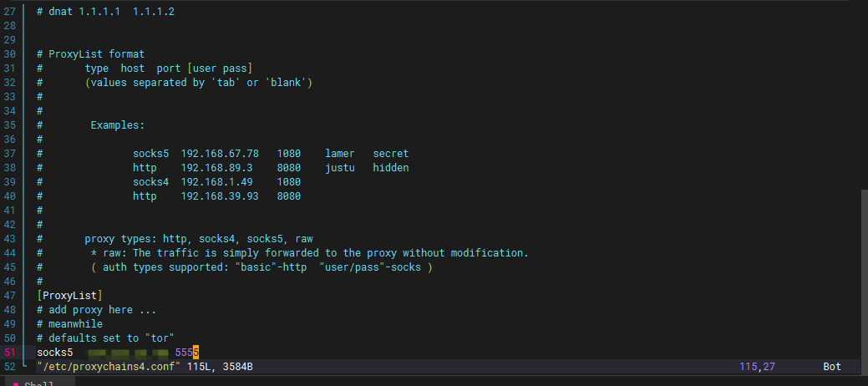Viewport: 868px width, 386px height.
Task: Click the 192.168.67.78 example address
Action: [220, 154]
